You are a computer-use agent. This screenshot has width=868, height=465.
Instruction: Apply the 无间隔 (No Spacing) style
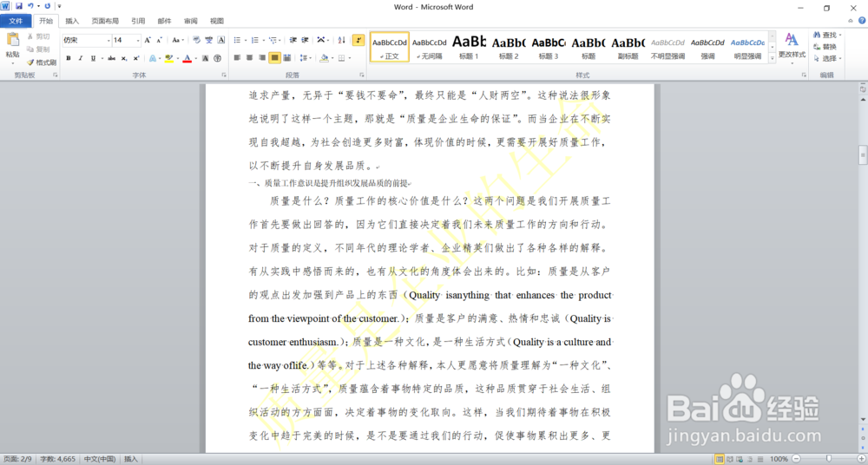click(x=430, y=47)
